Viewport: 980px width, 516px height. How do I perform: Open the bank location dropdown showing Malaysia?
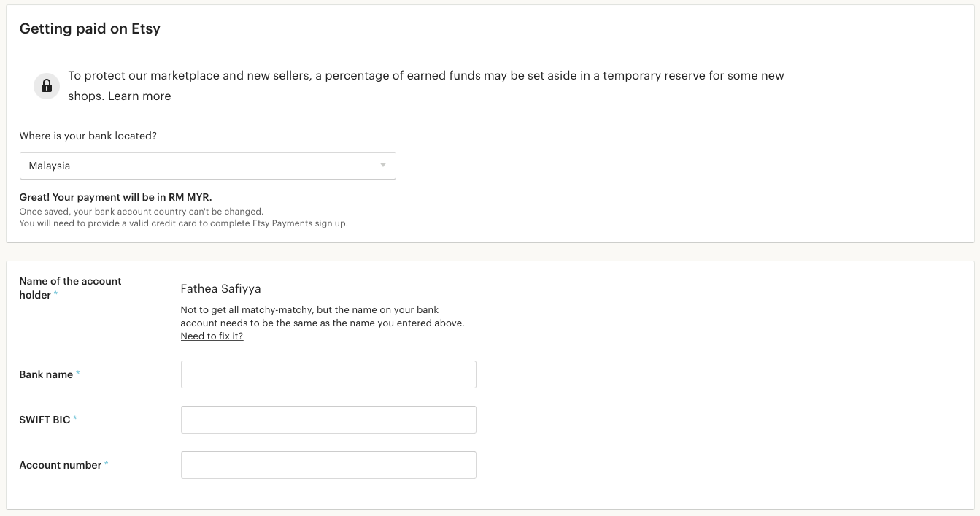click(x=207, y=166)
